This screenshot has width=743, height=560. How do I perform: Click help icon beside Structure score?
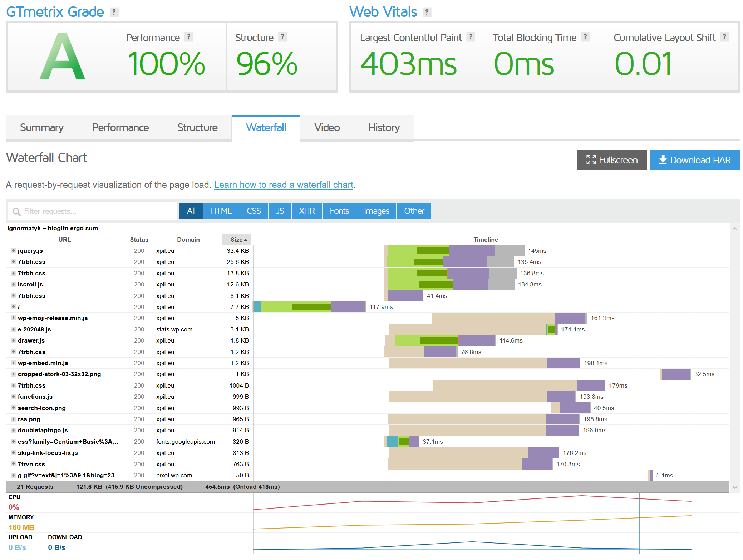point(282,37)
